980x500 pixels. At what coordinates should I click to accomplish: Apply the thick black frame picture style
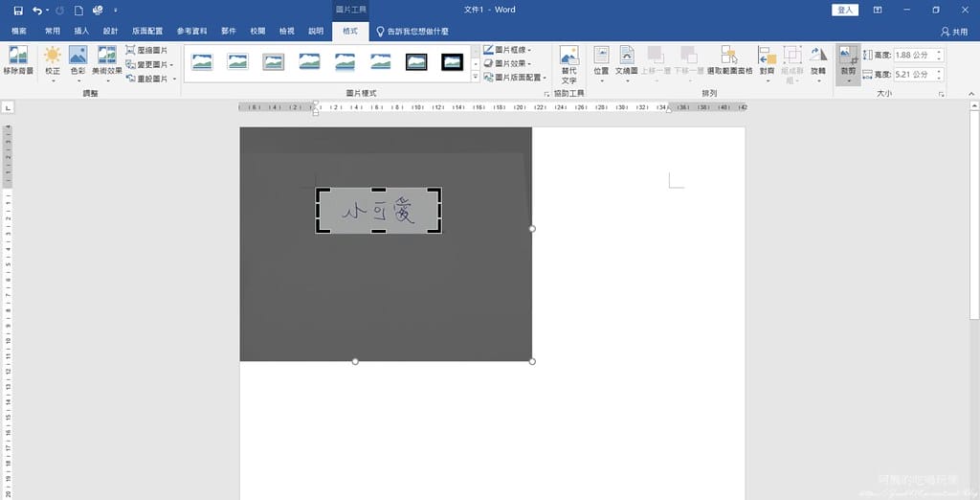pyautogui.click(x=452, y=62)
